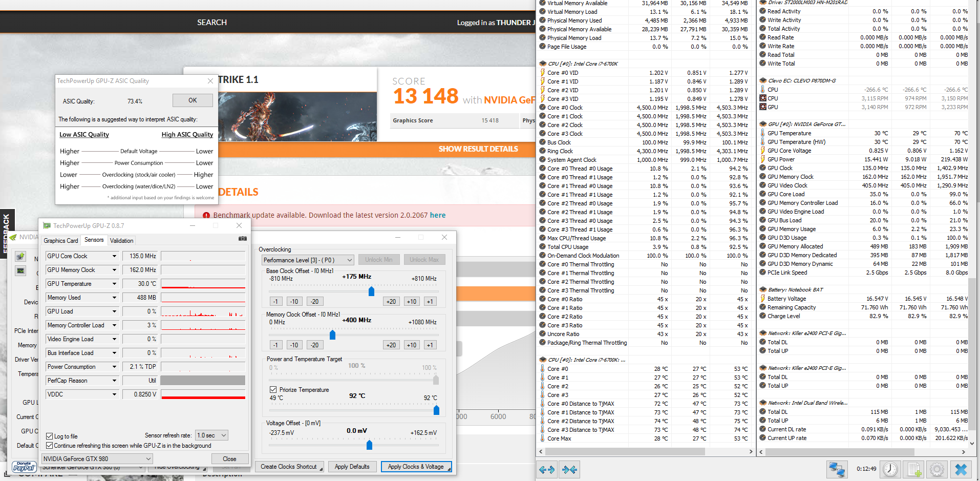Viewport: 980px width, 481px height.
Task: Click Base Clock Offset slider handle
Action: point(371,291)
